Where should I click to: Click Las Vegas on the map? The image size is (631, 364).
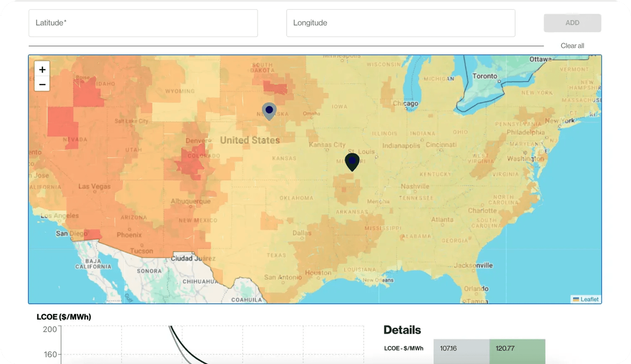click(x=94, y=187)
